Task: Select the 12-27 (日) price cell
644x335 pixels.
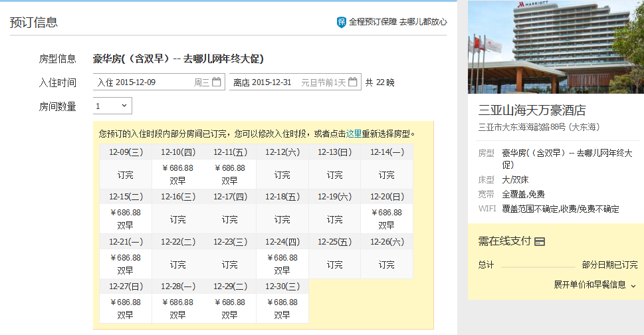Action: 126,308
